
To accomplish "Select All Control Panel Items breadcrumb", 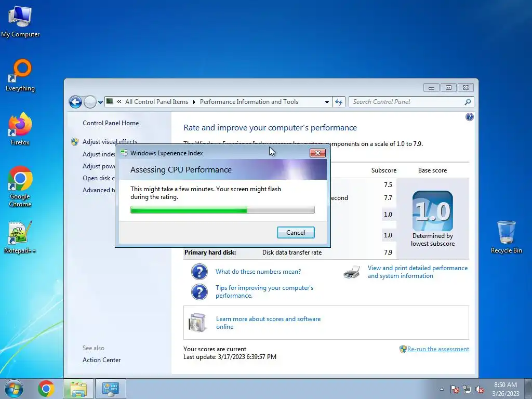I will pyautogui.click(x=156, y=102).
